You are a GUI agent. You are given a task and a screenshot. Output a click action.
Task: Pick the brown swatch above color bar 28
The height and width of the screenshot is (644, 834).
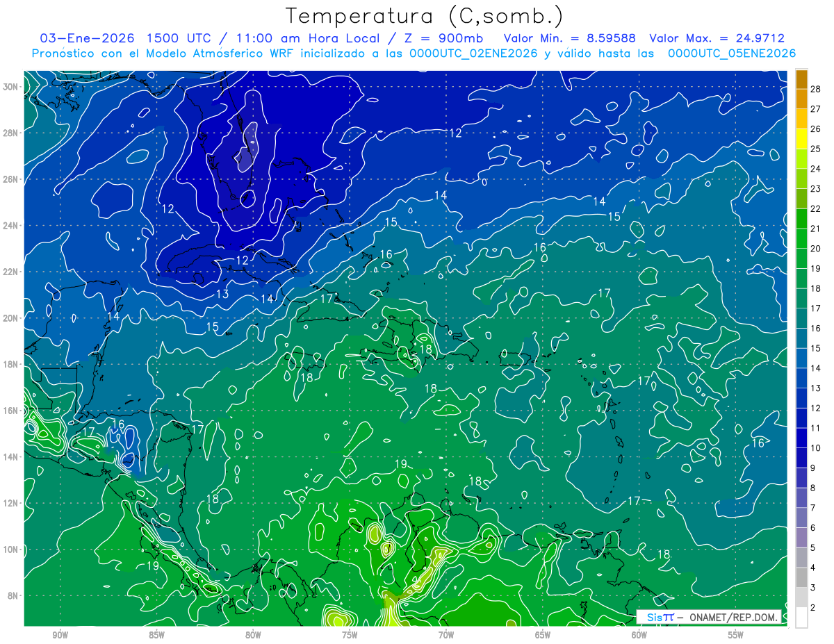801,80
